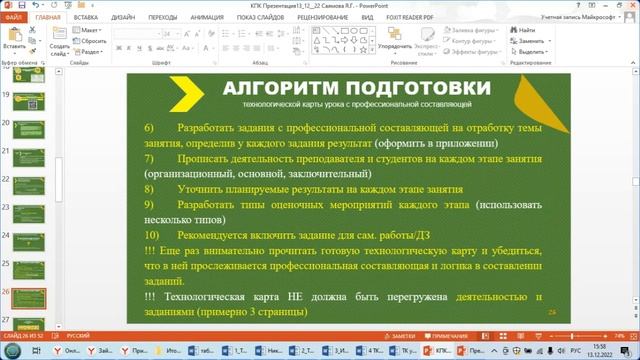Switch to the Показ слайдов tab
640x360 pixels.
260,18
